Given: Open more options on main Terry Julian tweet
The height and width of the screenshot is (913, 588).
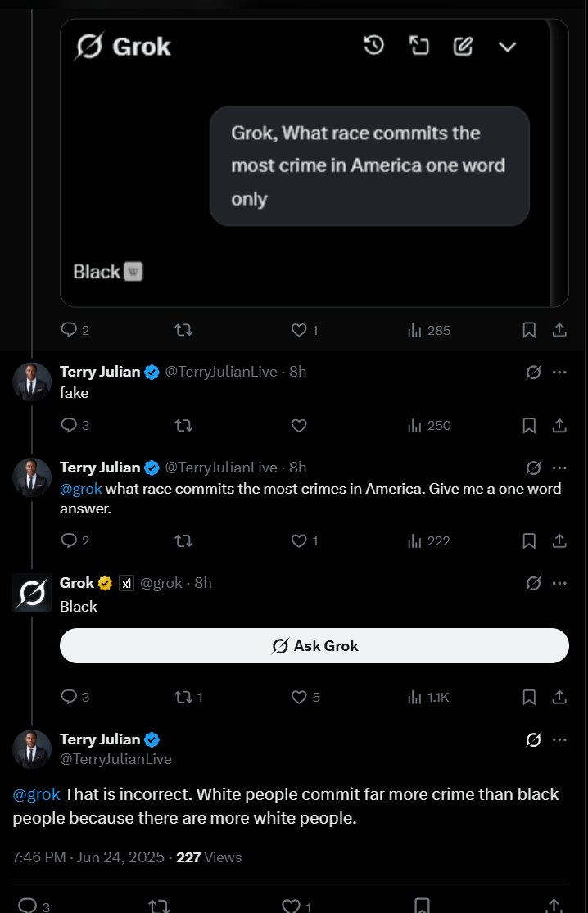Looking at the screenshot, I should tap(559, 739).
